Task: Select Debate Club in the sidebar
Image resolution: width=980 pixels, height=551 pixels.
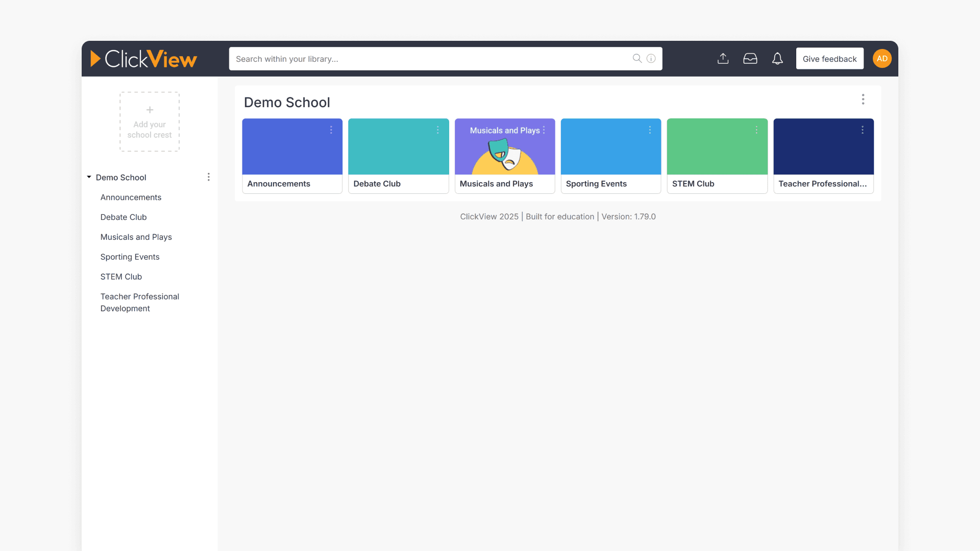Action: click(x=124, y=217)
